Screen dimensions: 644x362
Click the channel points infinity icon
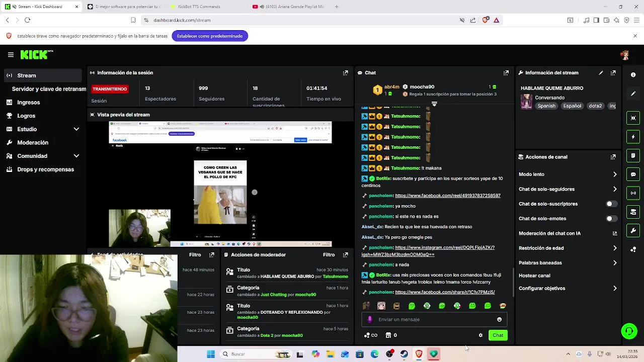click(x=371, y=335)
